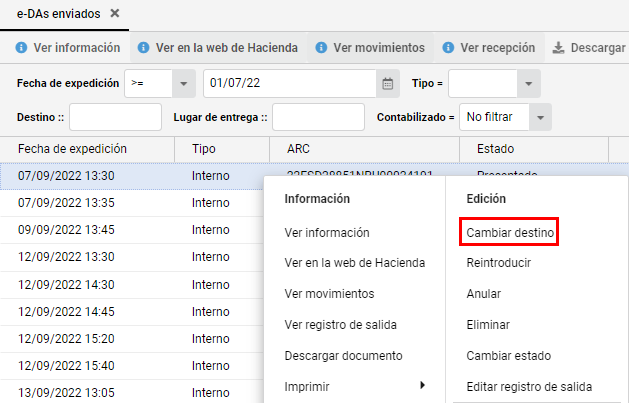The image size is (629, 403).
Task: Sort by Fecha de expedición column header
Action: [x=87, y=149]
